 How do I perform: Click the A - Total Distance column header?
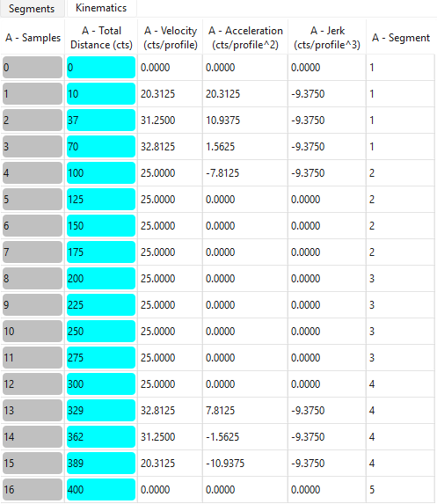point(101,38)
